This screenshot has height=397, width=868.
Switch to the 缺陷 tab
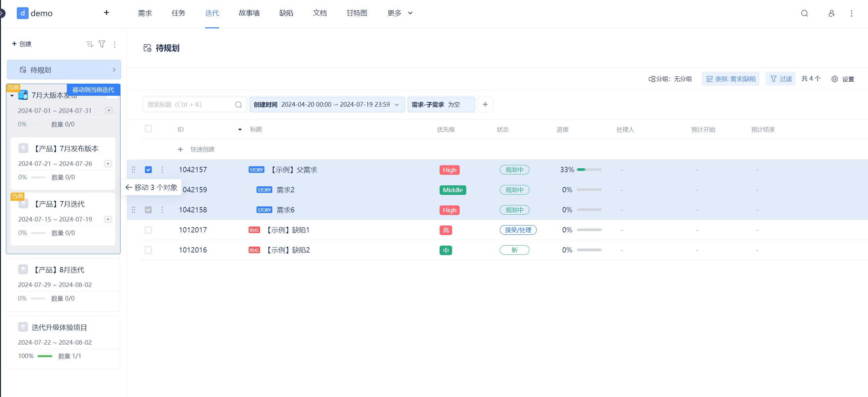[286, 13]
